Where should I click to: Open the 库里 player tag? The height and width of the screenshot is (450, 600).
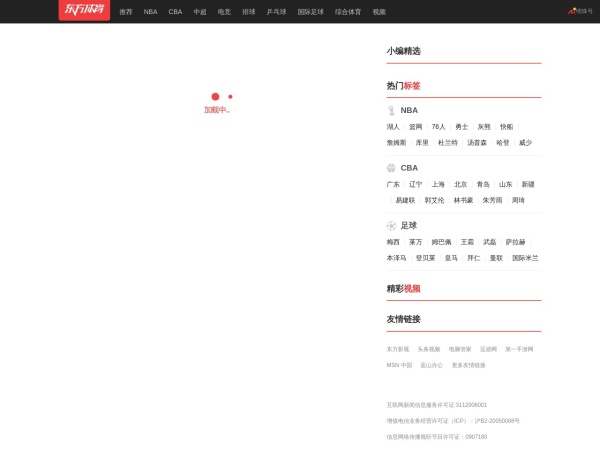tap(422, 143)
